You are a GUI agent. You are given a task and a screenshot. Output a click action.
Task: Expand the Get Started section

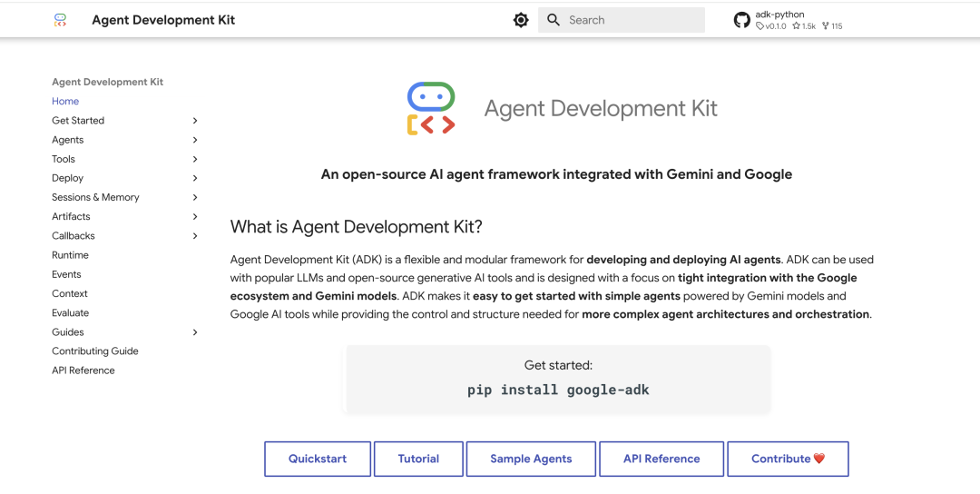tap(195, 121)
